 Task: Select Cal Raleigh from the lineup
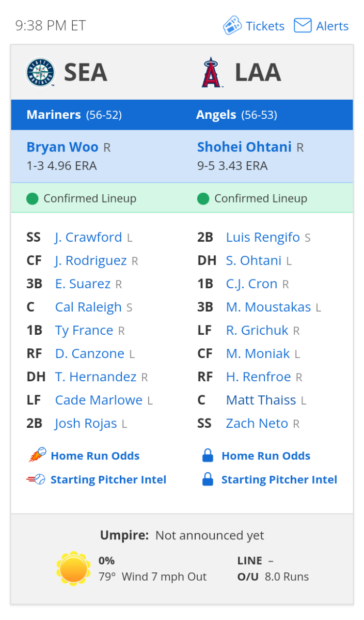point(88,307)
